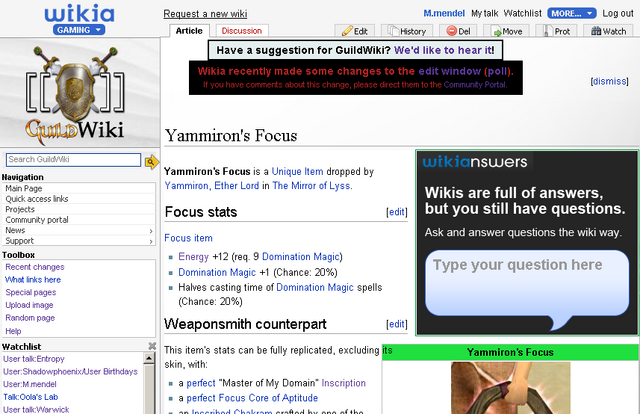Click the Watch tab with binoculars
Viewport: 640px width, 414px height.
tap(608, 31)
